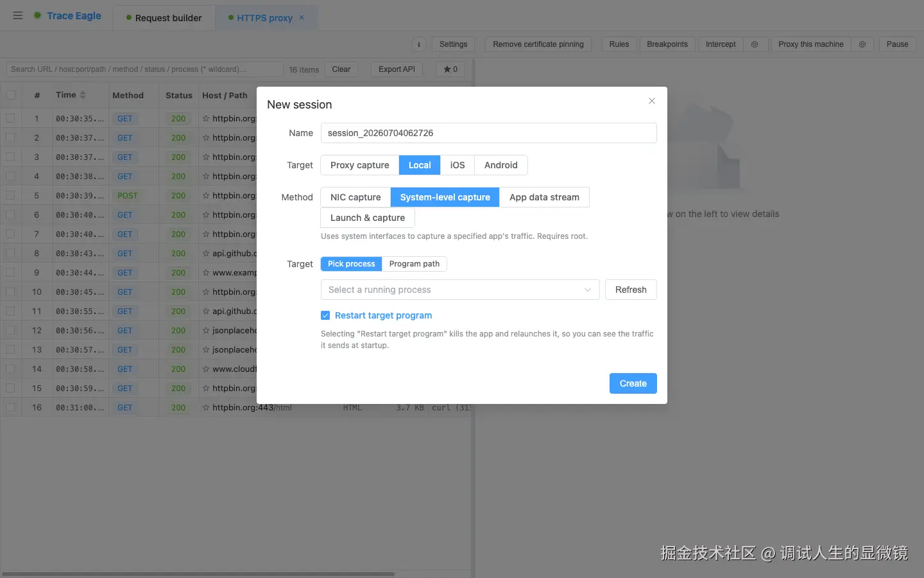The image size is (924, 578).
Task: Click the Export API button
Action: click(x=397, y=69)
